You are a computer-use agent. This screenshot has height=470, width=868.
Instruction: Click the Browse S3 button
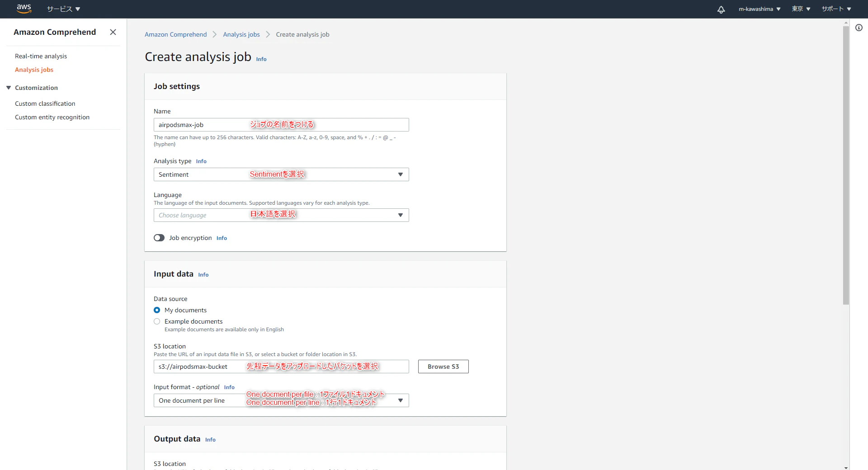[x=443, y=367]
